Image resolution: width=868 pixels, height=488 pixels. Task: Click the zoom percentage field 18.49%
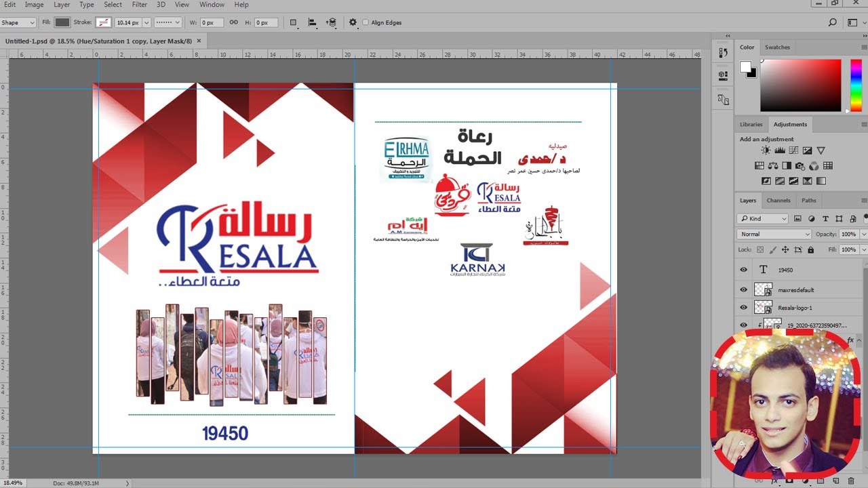(x=13, y=483)
